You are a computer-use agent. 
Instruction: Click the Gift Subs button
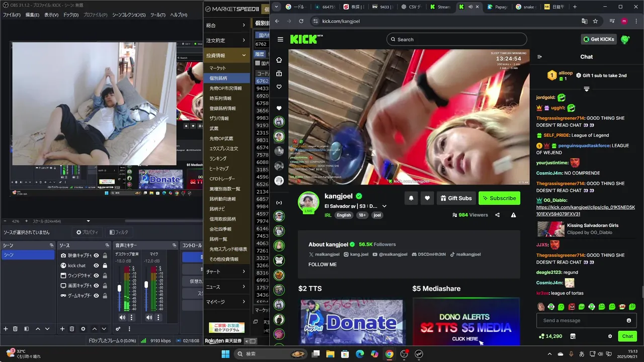455,198
